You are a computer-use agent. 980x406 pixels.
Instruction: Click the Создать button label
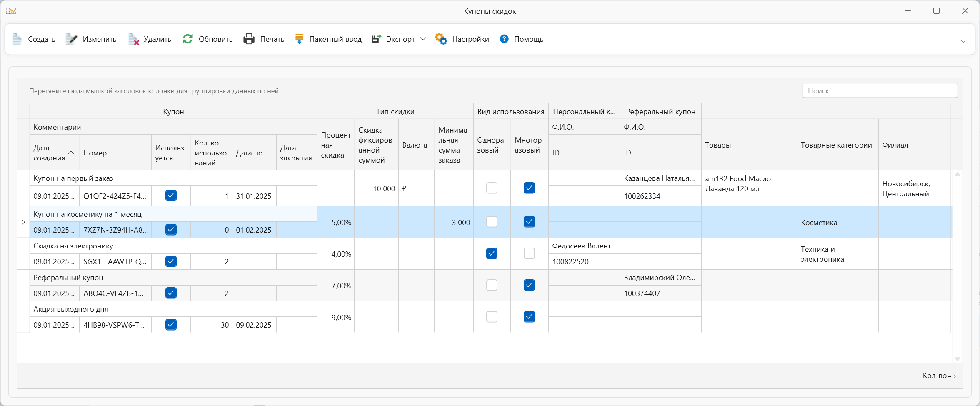click(x=42, y=39)
